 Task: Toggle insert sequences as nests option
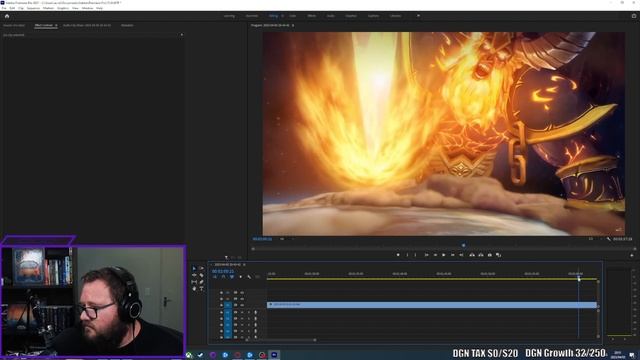click(215, 277)
